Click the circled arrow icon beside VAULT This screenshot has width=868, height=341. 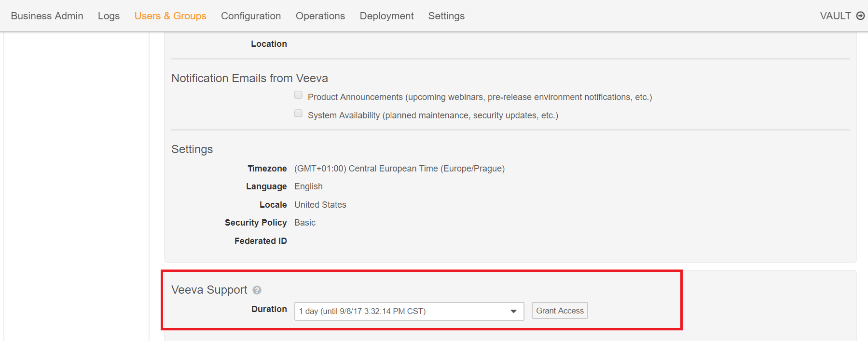point(860,16)
